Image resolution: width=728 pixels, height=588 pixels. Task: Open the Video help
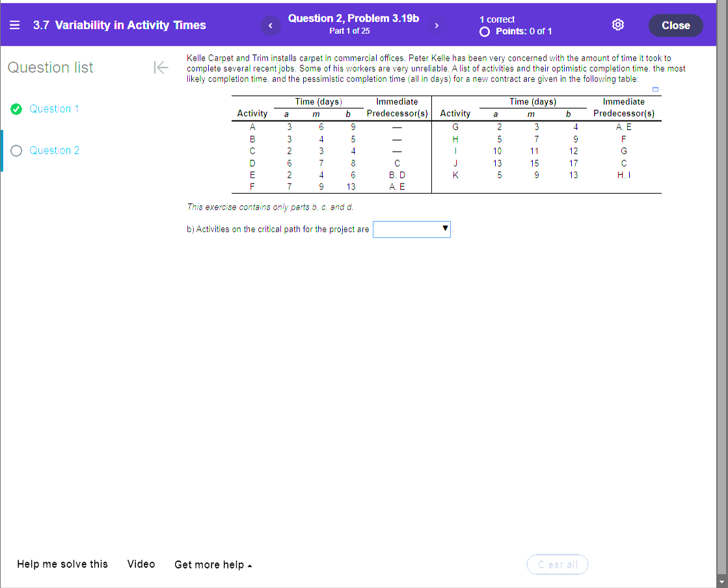click(x=141, y=565)
